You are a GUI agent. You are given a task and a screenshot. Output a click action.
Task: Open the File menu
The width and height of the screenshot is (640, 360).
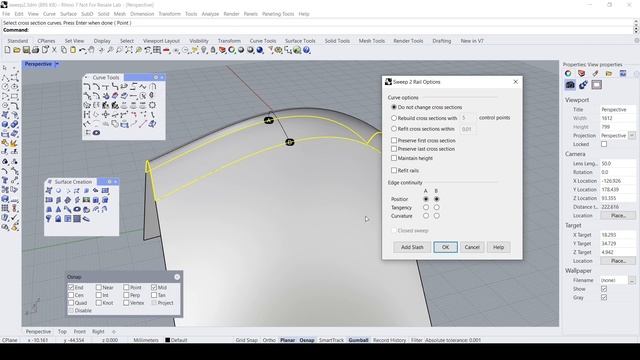tap(6, 14)
